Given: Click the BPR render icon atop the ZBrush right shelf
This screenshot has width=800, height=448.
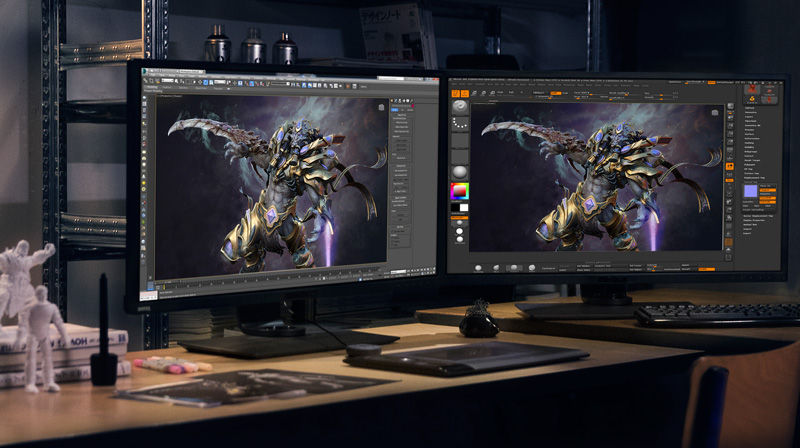Looking at the screenshot, I should pos(730,106).
